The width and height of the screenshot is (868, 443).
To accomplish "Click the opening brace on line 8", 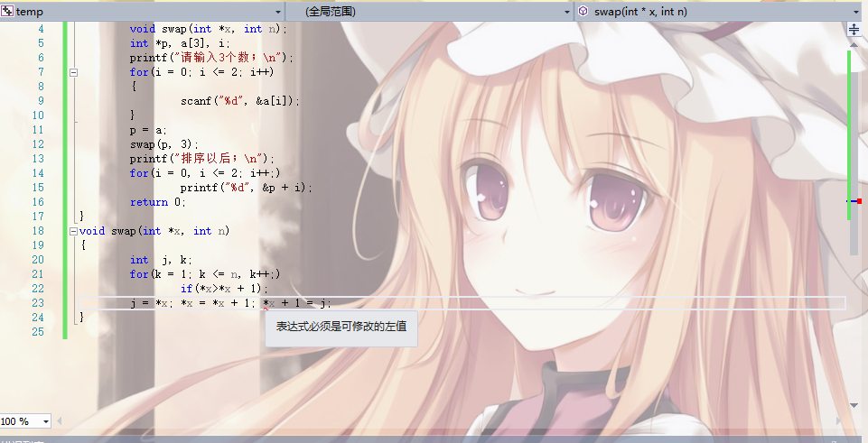I will [x=134, y=87].
